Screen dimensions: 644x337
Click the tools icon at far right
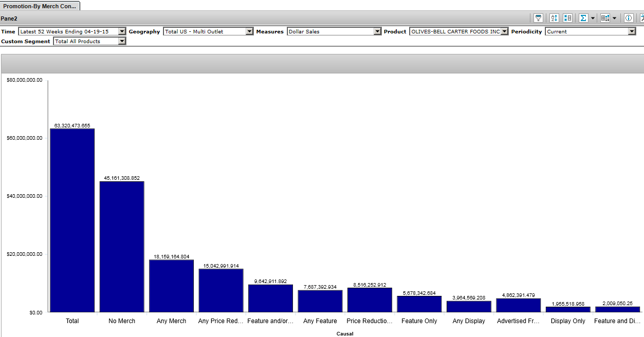pyautogui.click(x=641, y=18)
